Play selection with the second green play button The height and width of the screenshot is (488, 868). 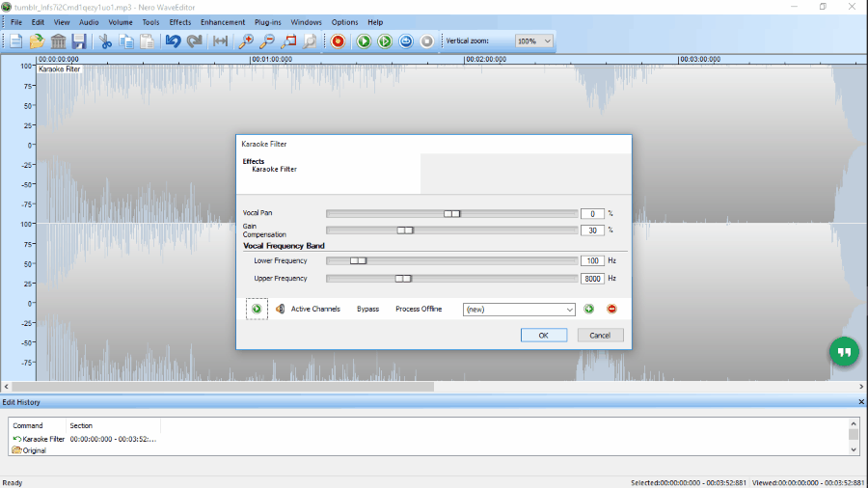coord(385,41)
